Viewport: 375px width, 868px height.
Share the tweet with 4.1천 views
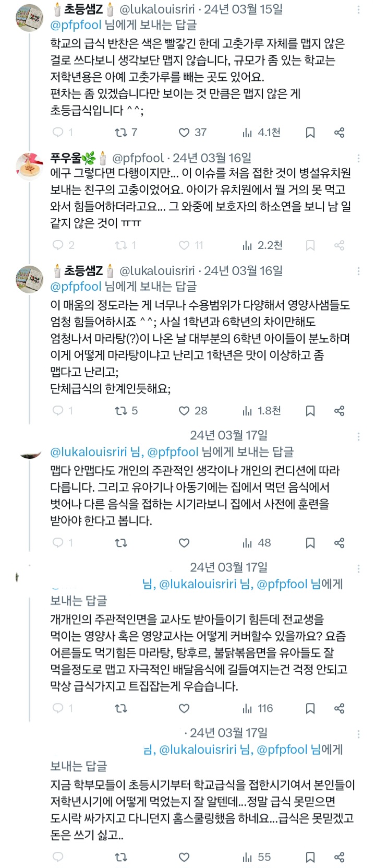click(x=340, y=133)
